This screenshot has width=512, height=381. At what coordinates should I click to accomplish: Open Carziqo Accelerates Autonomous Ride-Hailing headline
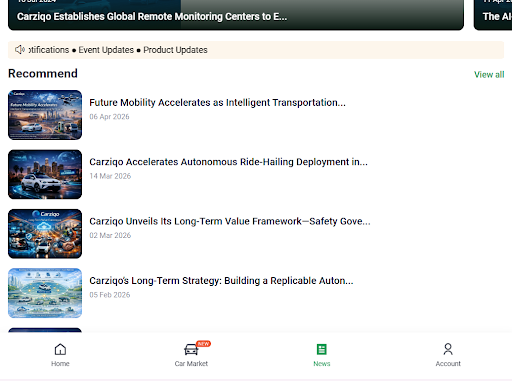pyautogui.click(x=228, y=162)
